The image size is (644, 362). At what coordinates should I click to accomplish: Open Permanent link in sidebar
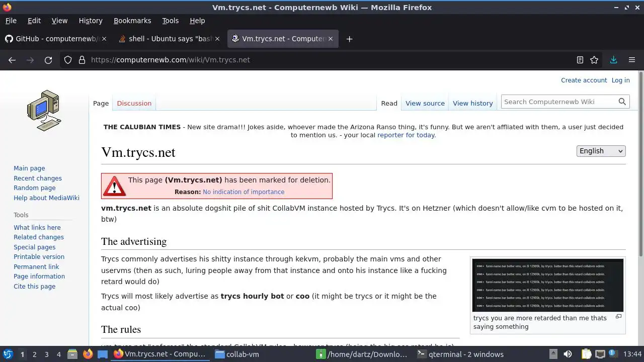click(x=36, y=266)
